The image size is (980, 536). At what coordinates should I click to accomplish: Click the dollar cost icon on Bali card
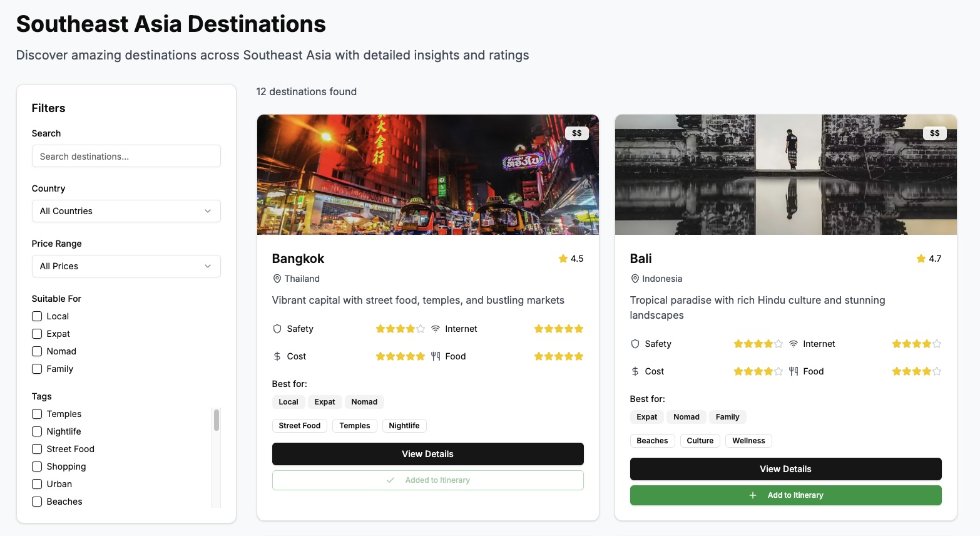click(634, 371)
